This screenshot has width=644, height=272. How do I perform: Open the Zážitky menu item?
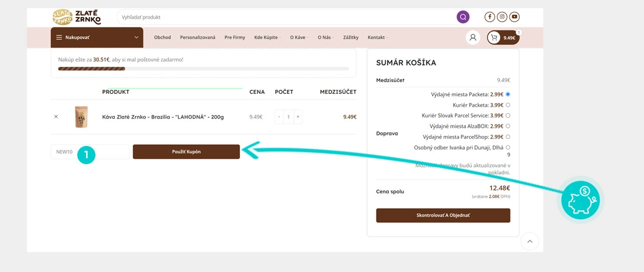click(x=351, y=38)
